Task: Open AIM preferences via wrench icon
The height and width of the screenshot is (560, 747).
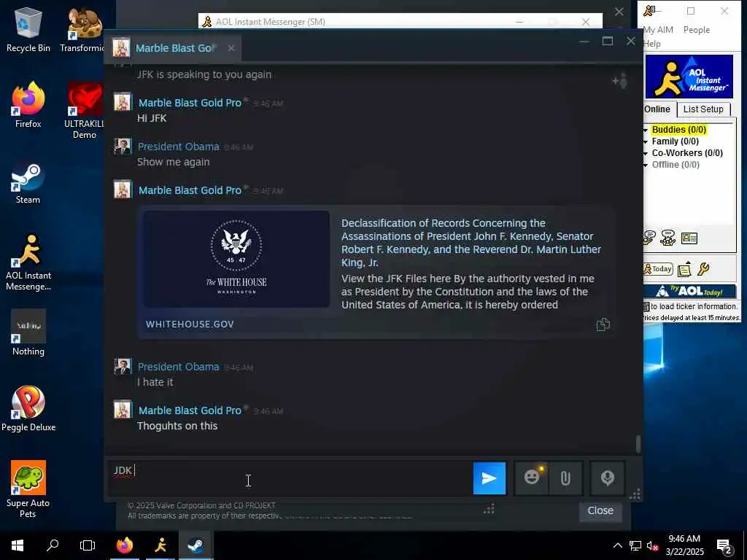Action: tap(704, 269)
